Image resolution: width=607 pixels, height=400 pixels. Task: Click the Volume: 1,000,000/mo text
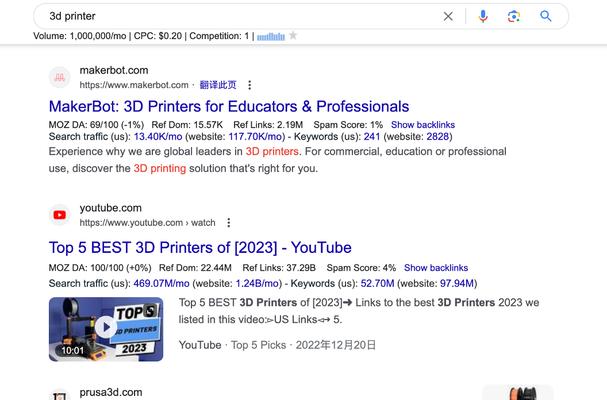pyautogui.click(x=80, y=36)
